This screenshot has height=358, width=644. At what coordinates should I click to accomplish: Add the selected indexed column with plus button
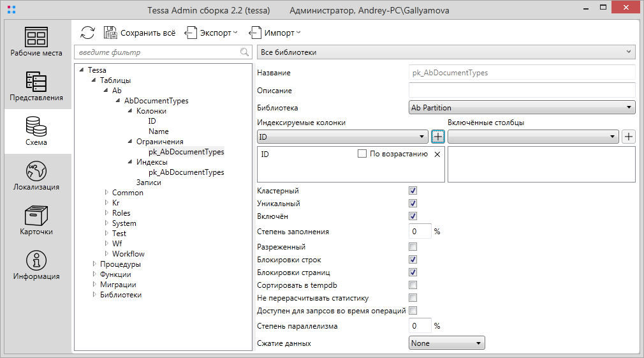click(x=437, y=137)
